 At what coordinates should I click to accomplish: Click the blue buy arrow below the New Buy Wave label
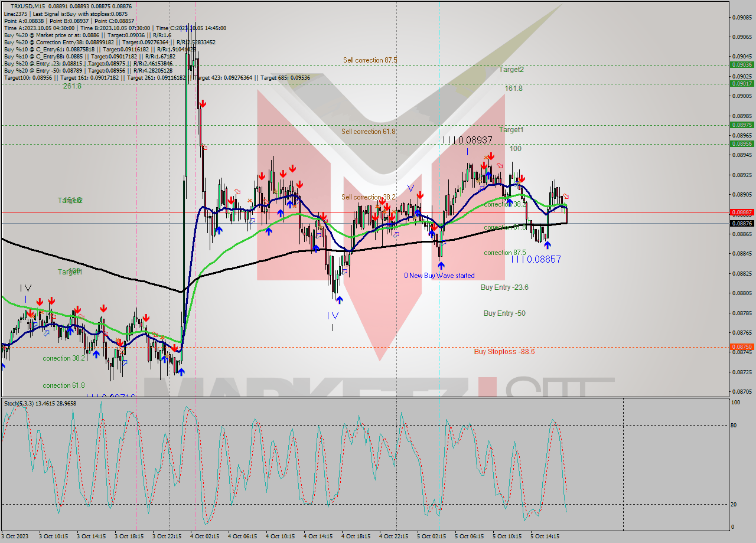pyautogui.click(x=440, y=265)
